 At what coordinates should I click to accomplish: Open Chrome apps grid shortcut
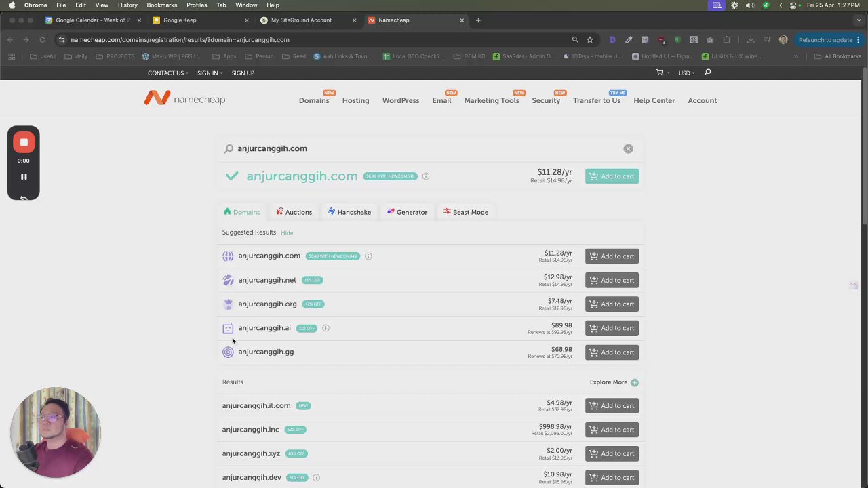[x=12, y=56]
